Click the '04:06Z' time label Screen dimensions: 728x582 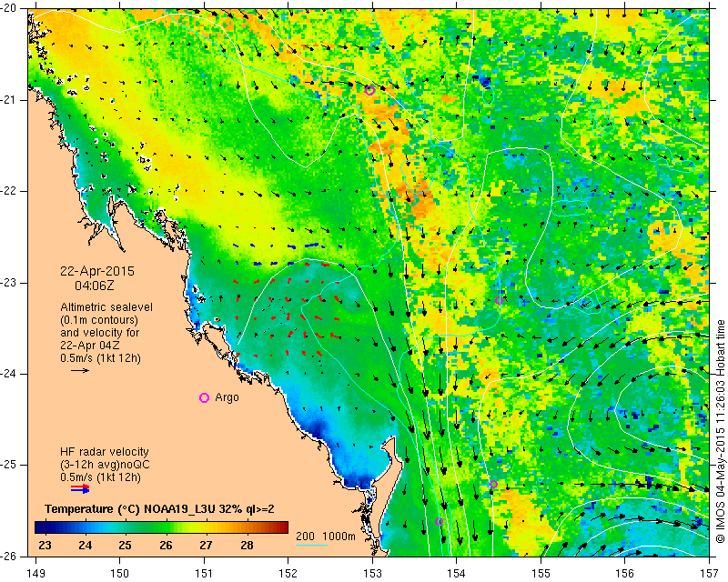tap(95, 286)
